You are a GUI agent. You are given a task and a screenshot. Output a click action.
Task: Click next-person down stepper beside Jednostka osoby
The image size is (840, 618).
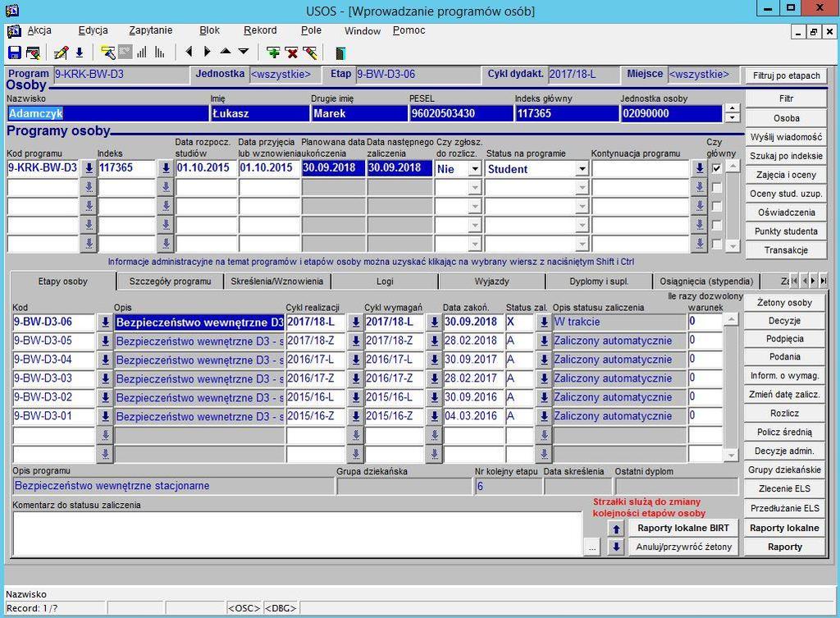pos(732,118)
